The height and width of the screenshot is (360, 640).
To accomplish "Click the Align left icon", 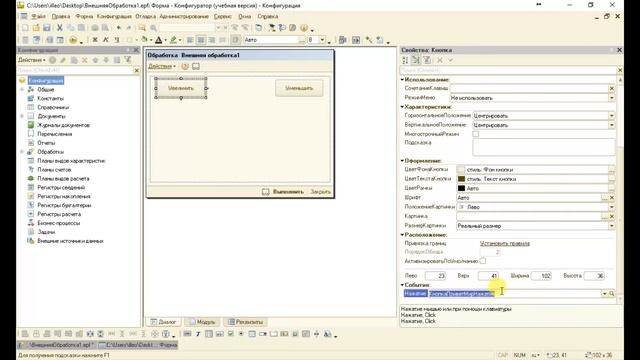I will [x=190, y=40].
